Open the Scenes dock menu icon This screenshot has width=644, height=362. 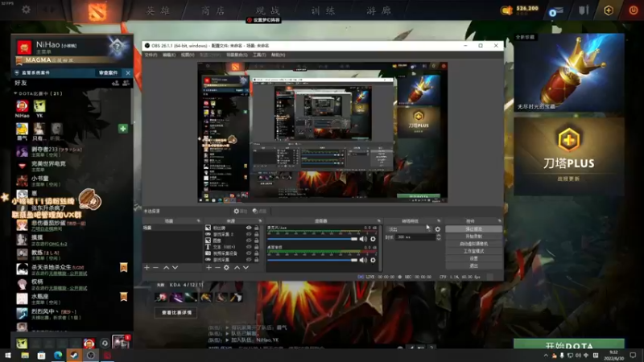coord(199,220)
